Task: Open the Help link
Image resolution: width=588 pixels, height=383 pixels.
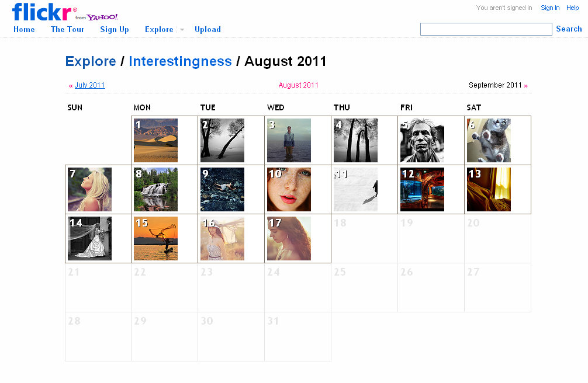Action: (572, 8)
